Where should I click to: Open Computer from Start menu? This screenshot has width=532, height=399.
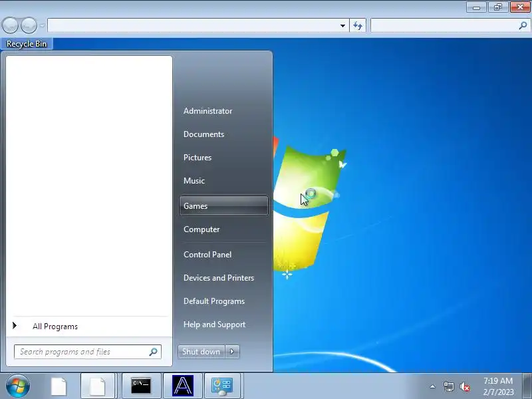click(201, 229)
